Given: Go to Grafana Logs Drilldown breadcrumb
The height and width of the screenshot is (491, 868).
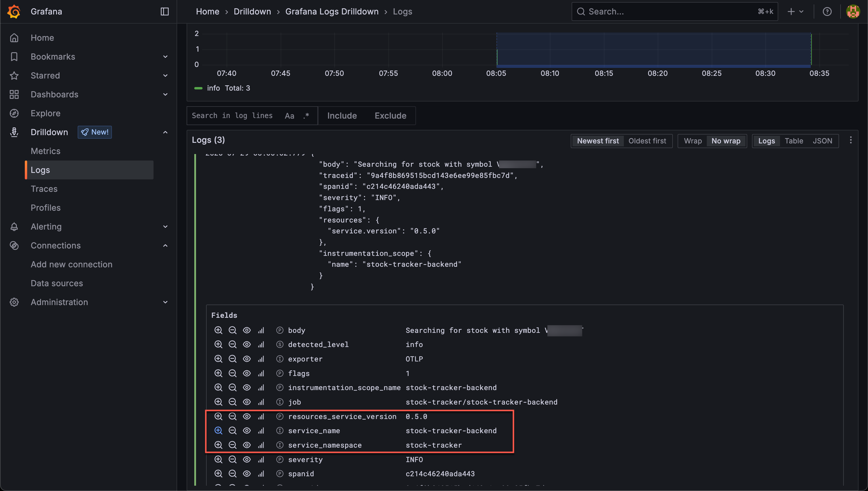Looking at the screenshot, I should [x=332, y=12].
